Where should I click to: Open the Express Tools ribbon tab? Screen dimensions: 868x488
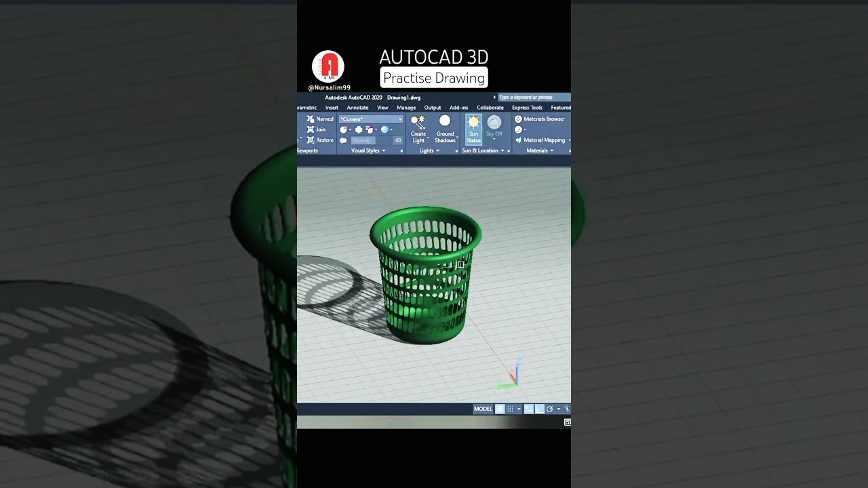pyautogui.click(x=527, y=108)
